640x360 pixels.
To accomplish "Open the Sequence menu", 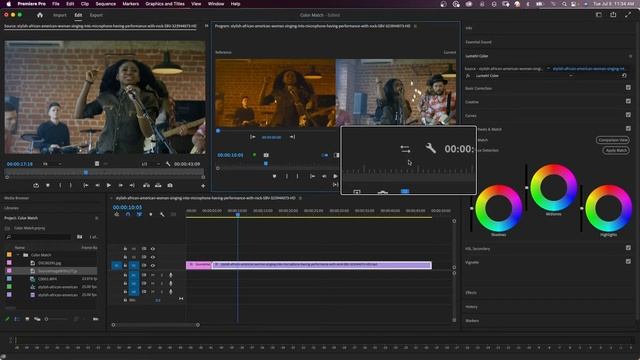I will 106,4.
